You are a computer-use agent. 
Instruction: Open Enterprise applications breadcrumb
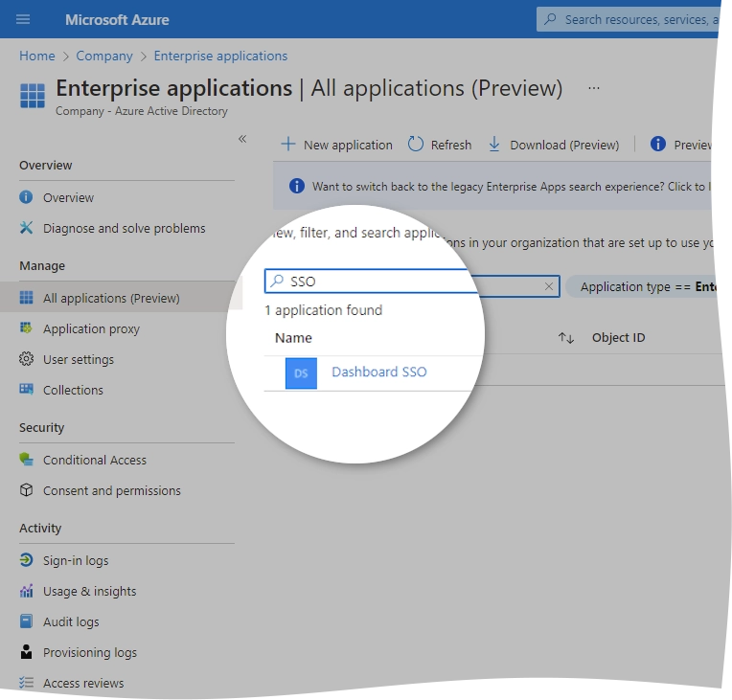pos(220,56)
